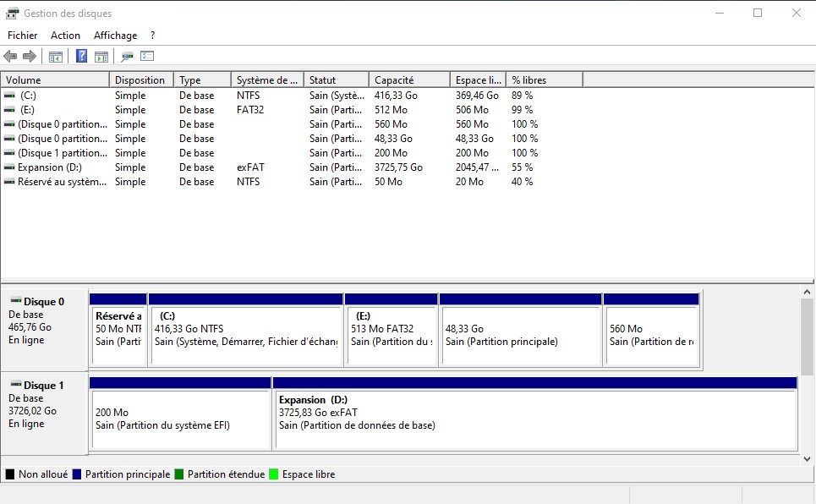Viewport: 816px width, 504px height.
Task: Toggle the action pane toolbar icon
Action: click(101, 57)
